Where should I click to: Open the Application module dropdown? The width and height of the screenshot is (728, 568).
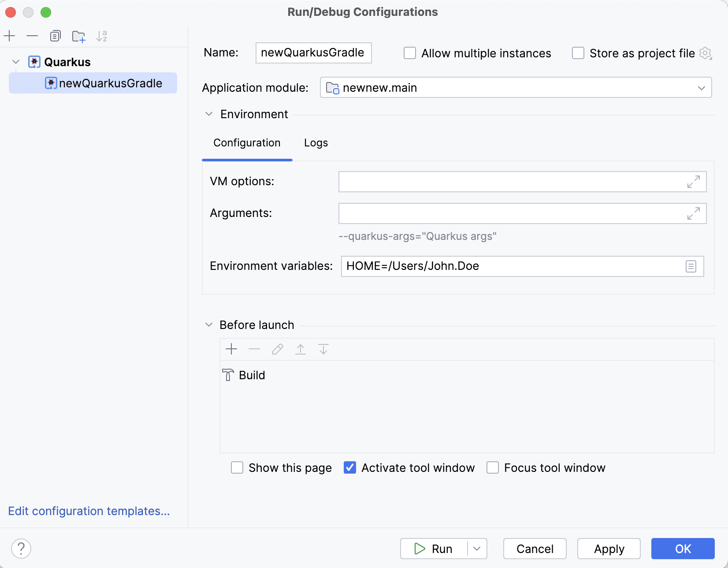click(x=516, y=87)
